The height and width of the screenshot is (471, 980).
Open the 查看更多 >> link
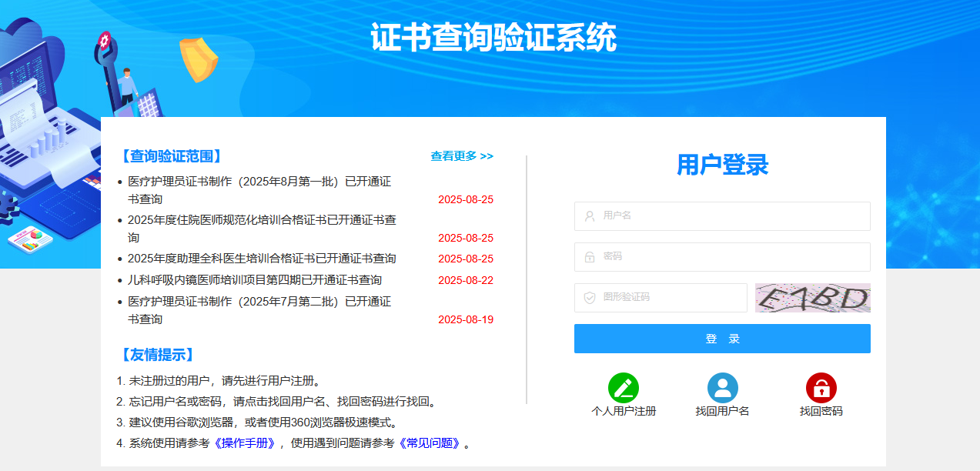[462, 156]
